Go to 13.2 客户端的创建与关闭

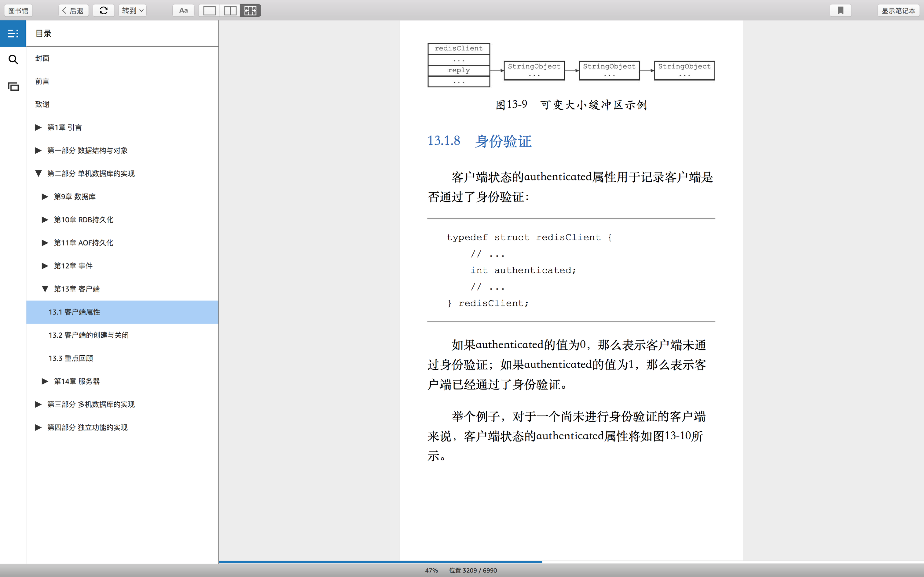(x=89, y=335)
